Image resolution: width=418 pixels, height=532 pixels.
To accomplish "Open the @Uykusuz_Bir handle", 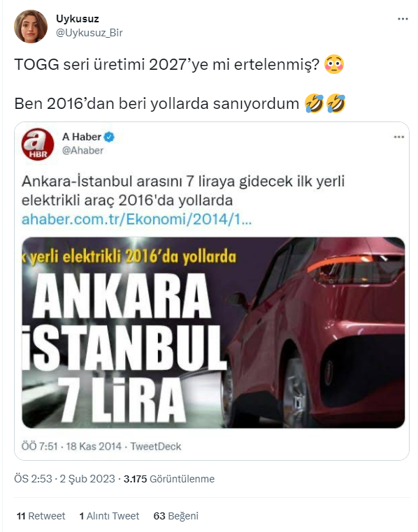I will [x=89, y=33].
